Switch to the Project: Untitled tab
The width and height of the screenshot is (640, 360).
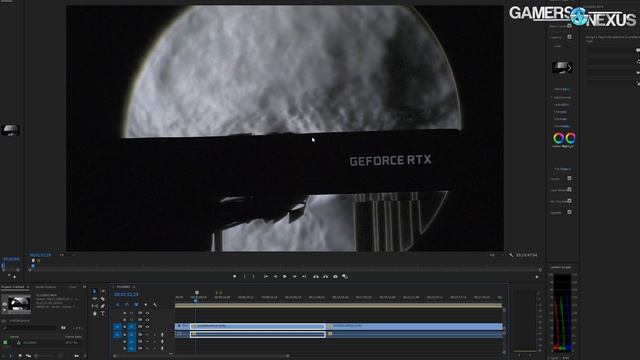13,287
